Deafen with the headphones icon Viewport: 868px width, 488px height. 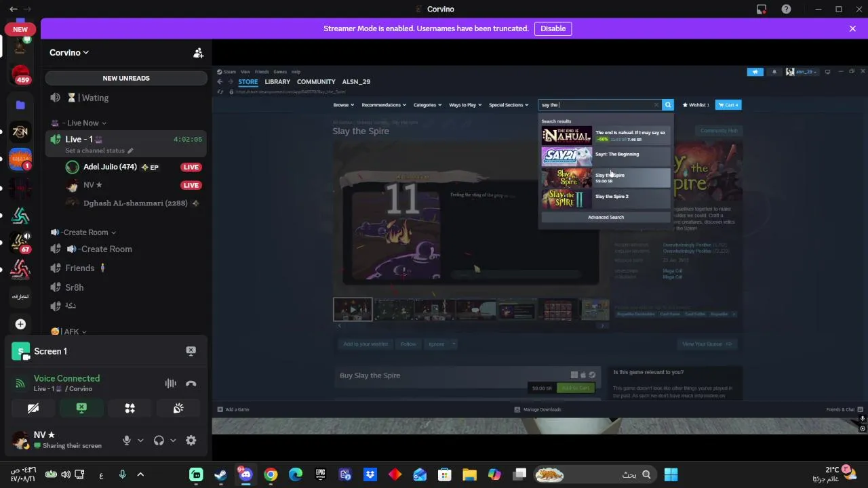pos(159,440)
